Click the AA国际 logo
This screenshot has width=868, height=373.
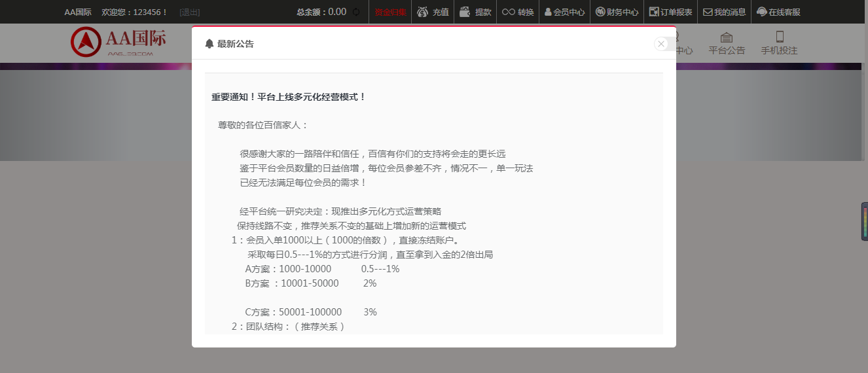tap(118, 42)
